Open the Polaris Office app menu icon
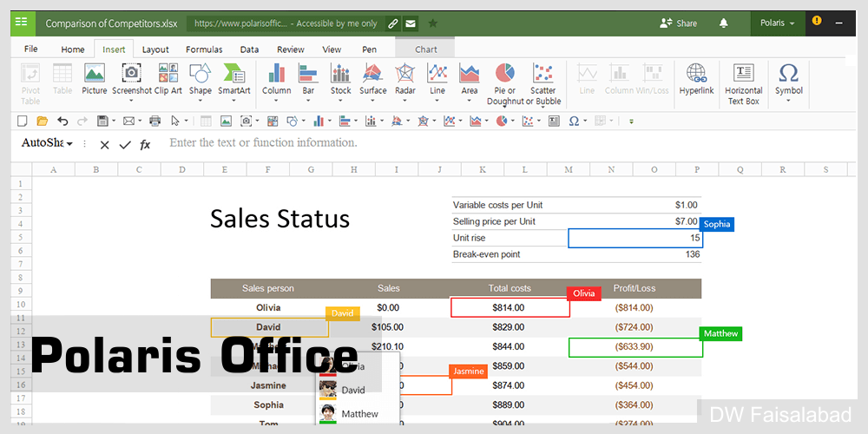 [23, 23]
